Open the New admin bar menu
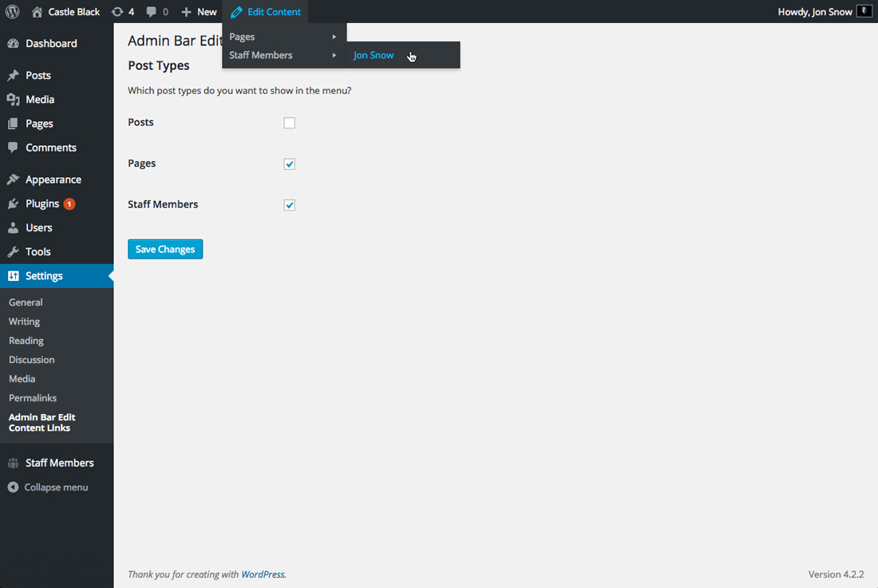The height and width of the screenshot is (588, 878). [x=199, y=12]
